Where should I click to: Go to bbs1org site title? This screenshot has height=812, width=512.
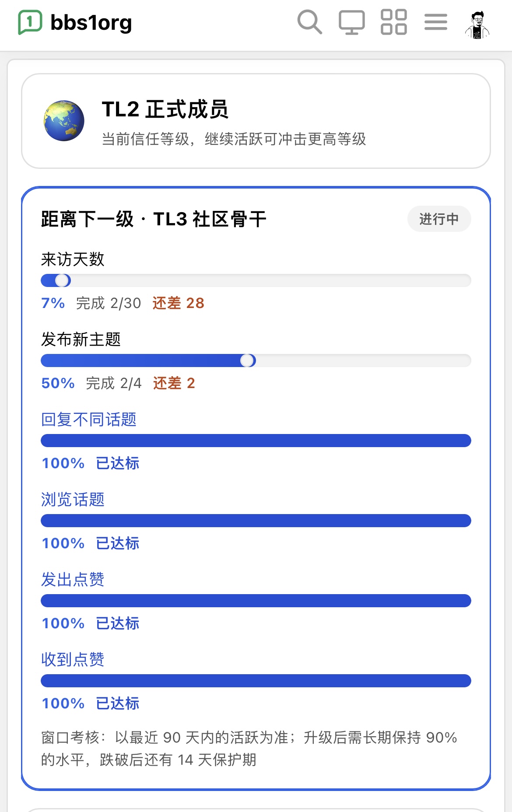(91, 23)
